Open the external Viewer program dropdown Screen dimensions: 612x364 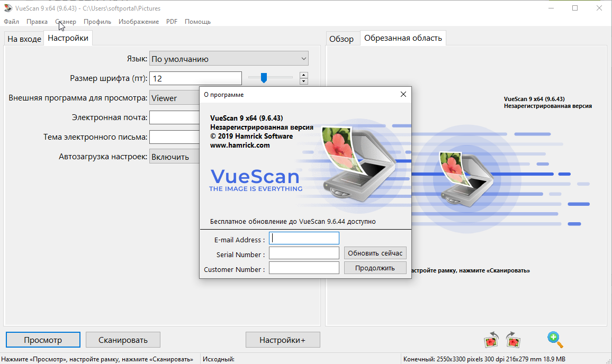(x=175, y=98)
